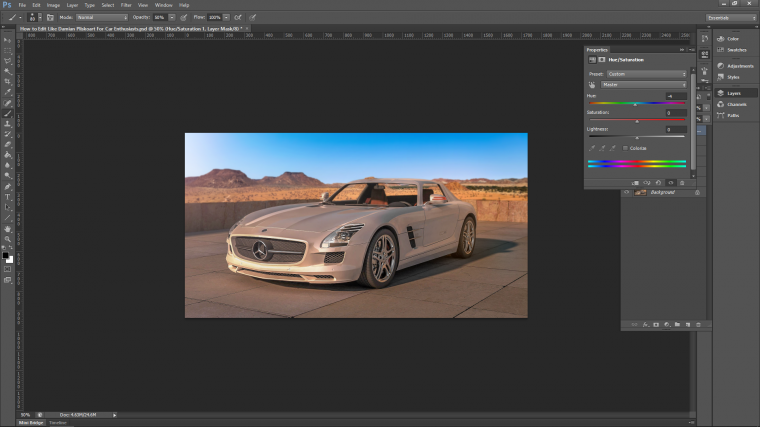Open the tool preset picker arrow

pos(20,17)
